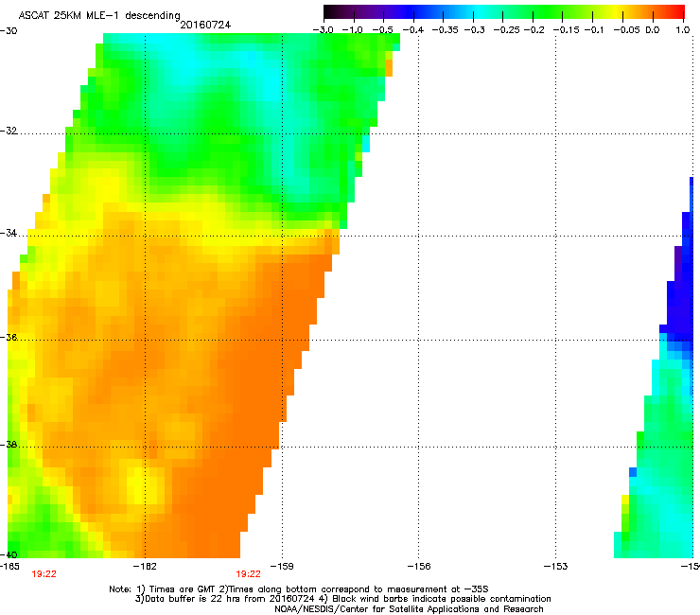Click the longitude label "-162"
This screenshot has height=615, width=700.
pos(145,567)
